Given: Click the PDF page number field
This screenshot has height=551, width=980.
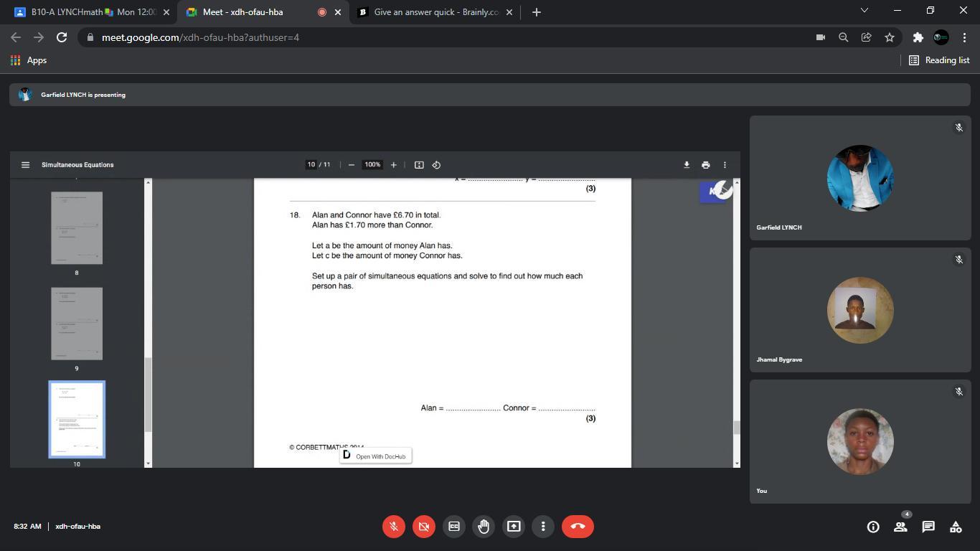Looking at the screenshot, I should point(311,165).
